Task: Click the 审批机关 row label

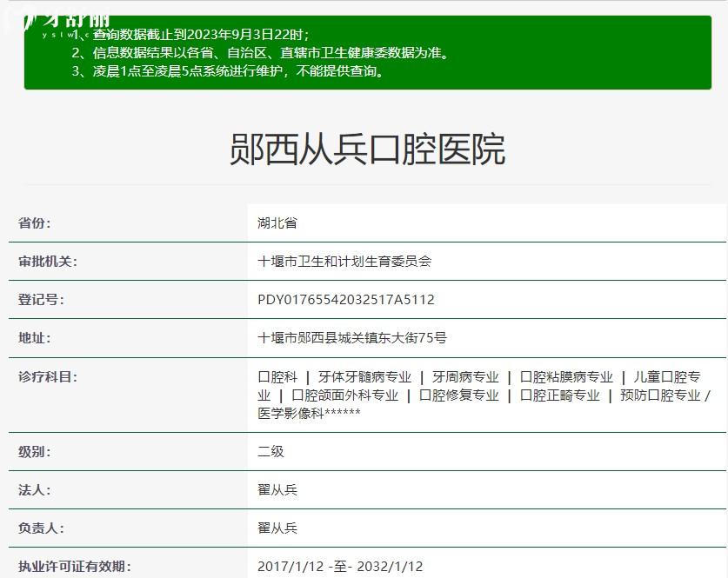Action: pyautogui.click(x=47, y=260)
